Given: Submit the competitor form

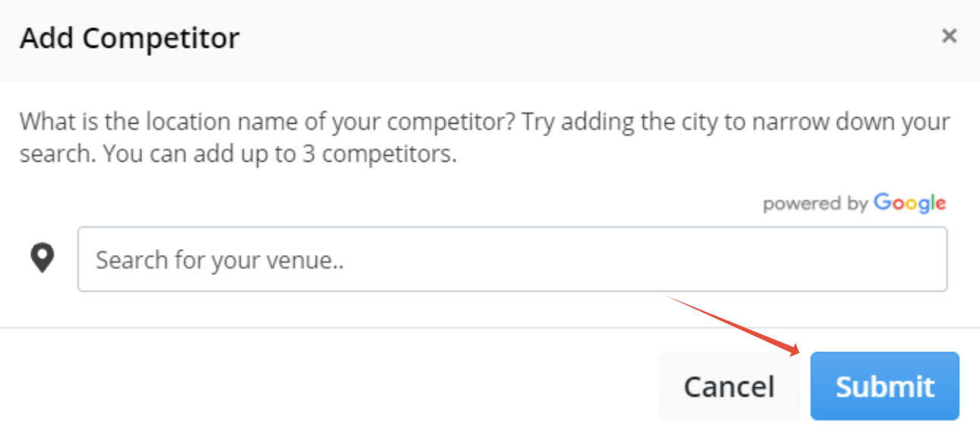Looking at the screenshot, I should [884, 386].
